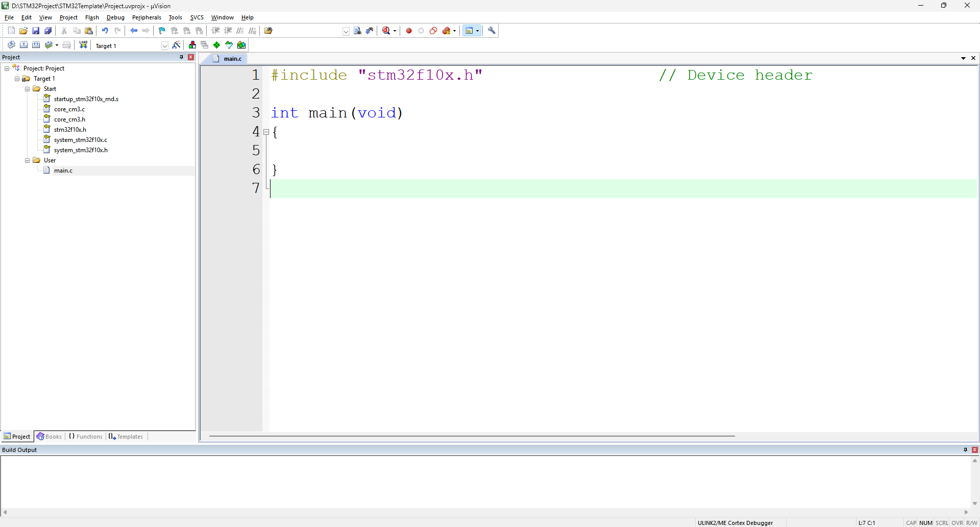980x527 pixels.
Task: Pin the Build Output panel
Action: coord(965,450)
